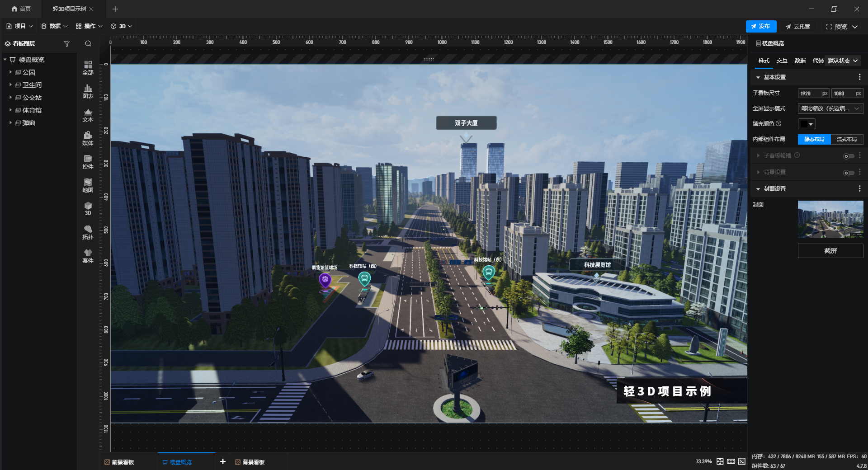Open the 填充颜色 color swatch

click(x=807, y=124)
